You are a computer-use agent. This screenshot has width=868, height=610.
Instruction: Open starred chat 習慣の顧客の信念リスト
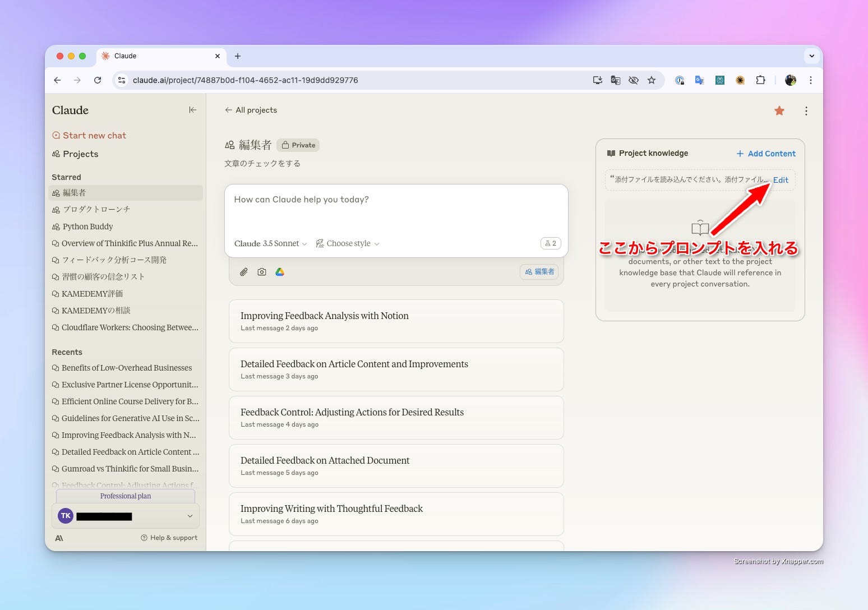coord(126,277)
